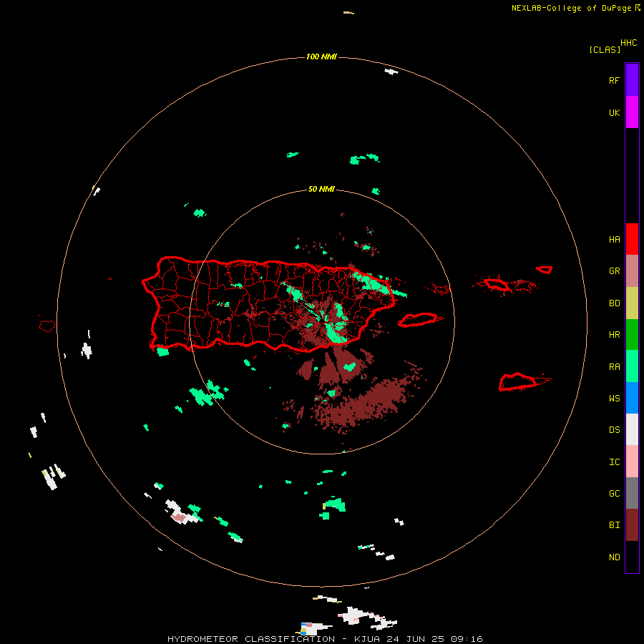
Task: Click the Hydrometeor Classification KJUA title text
Action: (x=325, y=639)
